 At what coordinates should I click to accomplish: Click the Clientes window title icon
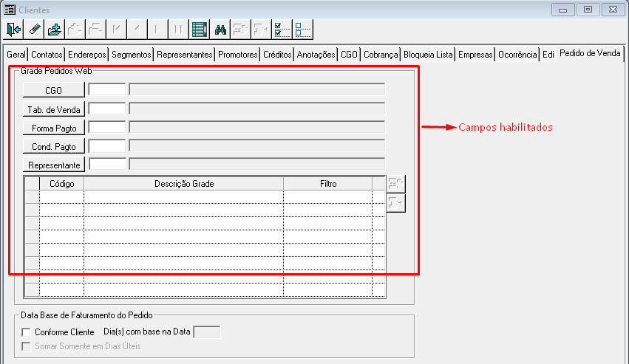[x=10, y=10]
